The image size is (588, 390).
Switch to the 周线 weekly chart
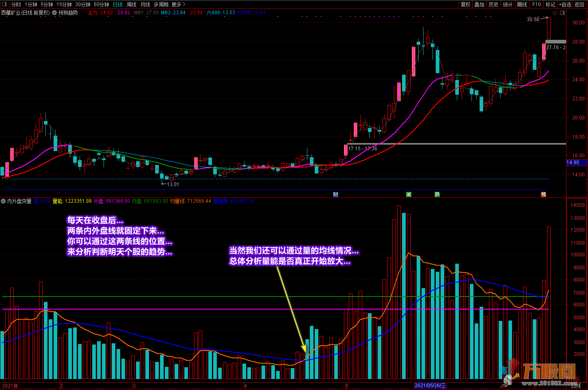[132, 4]
